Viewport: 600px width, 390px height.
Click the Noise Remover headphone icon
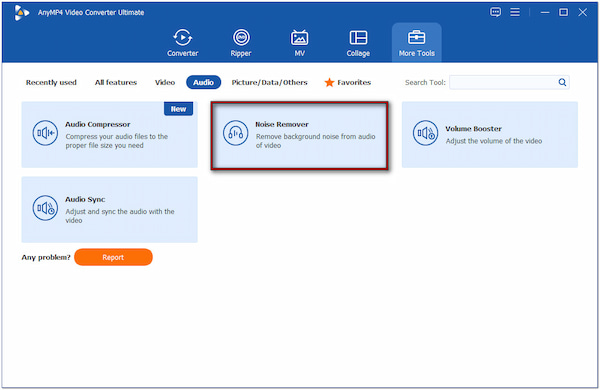(236, 133)
